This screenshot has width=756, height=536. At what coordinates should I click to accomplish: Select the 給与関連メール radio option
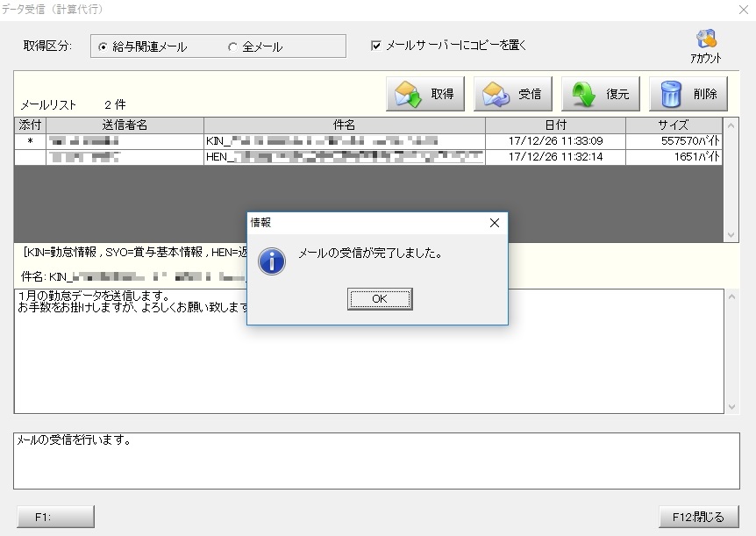click(x=142, y=46)
